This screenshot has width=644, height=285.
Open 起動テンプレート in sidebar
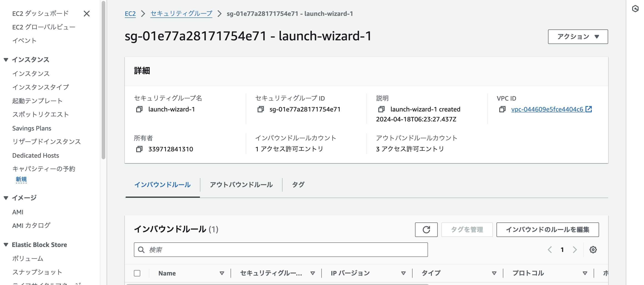[x=37, y=101]
